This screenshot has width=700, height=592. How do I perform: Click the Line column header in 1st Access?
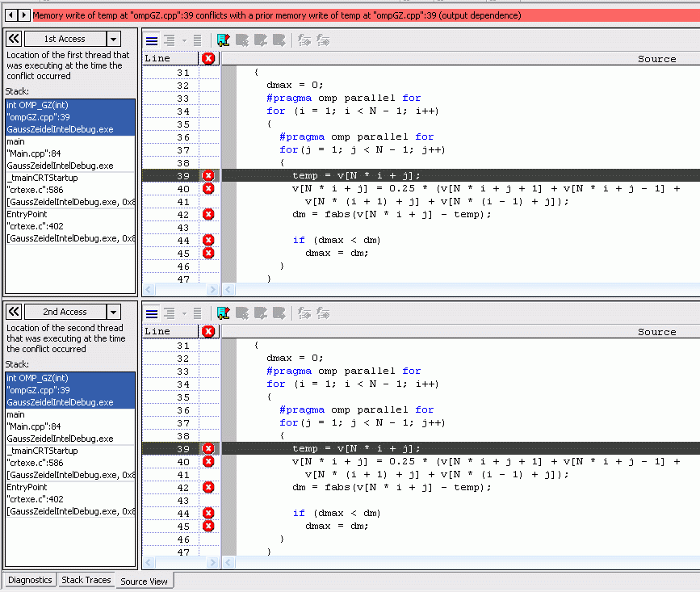(170, 58)
